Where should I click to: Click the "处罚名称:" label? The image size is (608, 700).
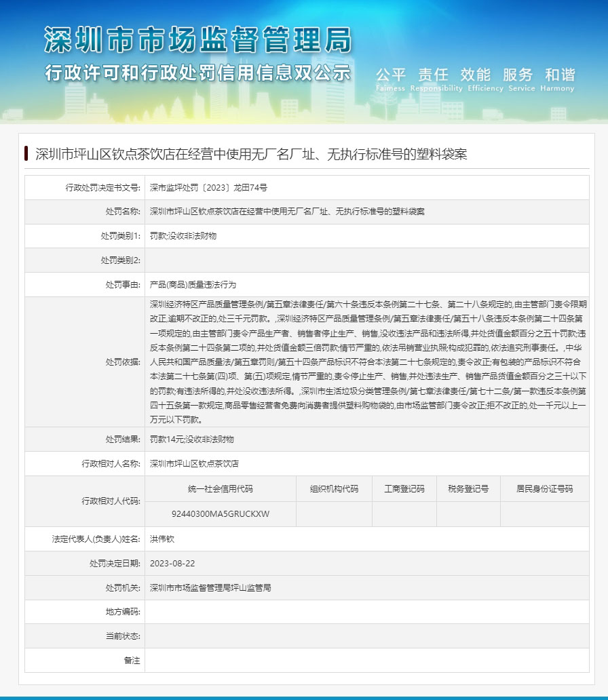(123, 212)
